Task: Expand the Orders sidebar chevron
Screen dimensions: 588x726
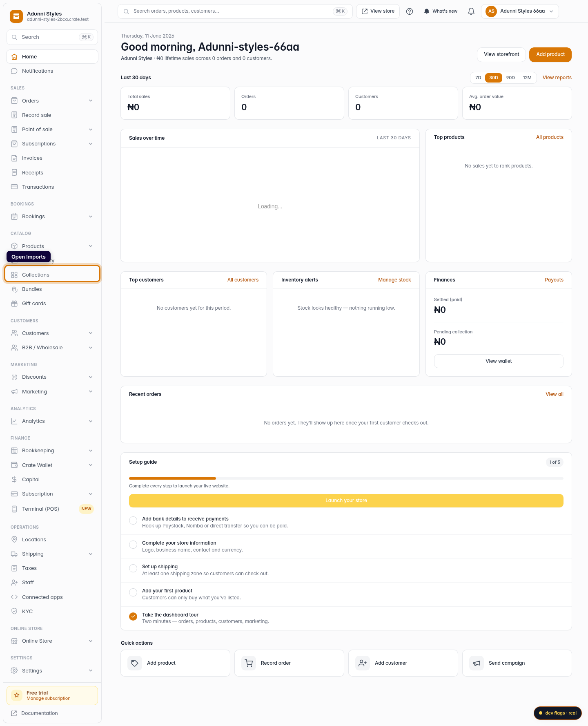Action: pos(91,101)
